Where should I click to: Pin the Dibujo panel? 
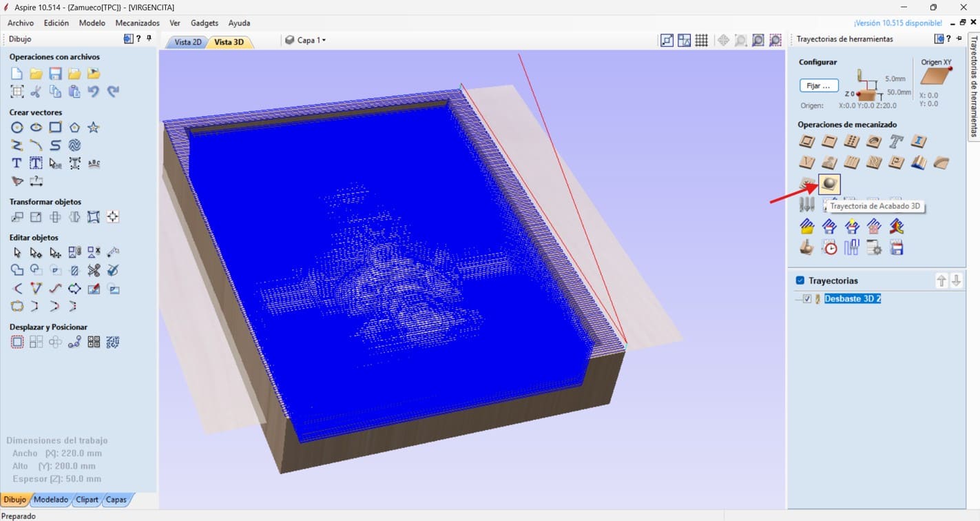click(149, 39)
